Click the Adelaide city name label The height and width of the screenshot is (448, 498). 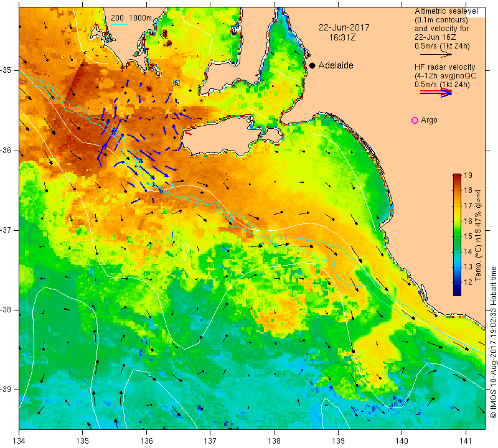coord(336,65)
